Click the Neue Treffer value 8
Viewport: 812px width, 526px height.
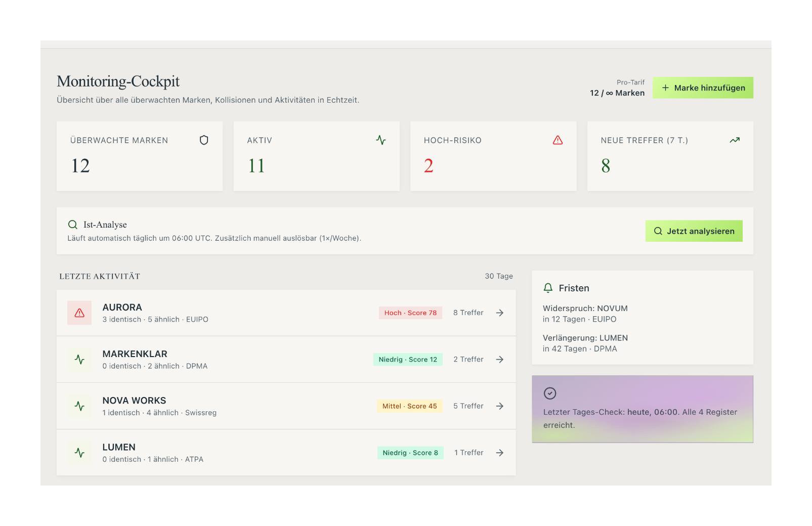tap(606, 166)
